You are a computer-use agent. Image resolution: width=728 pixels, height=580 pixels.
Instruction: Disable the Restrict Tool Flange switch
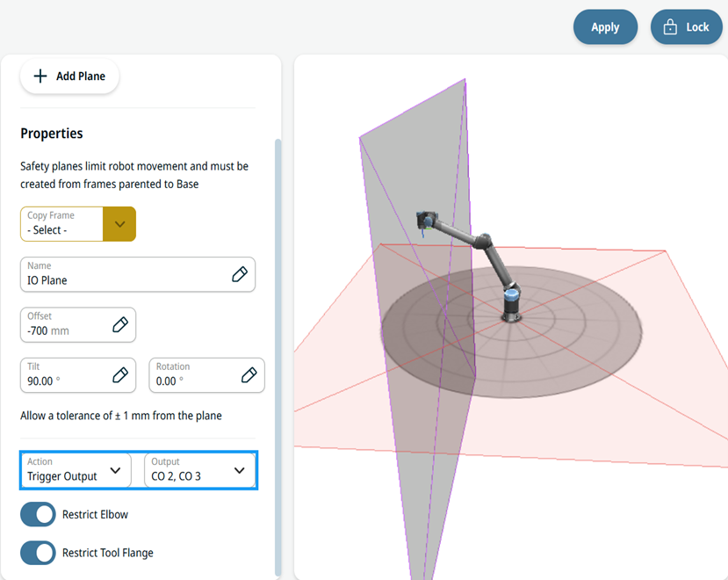coord(38,553)
